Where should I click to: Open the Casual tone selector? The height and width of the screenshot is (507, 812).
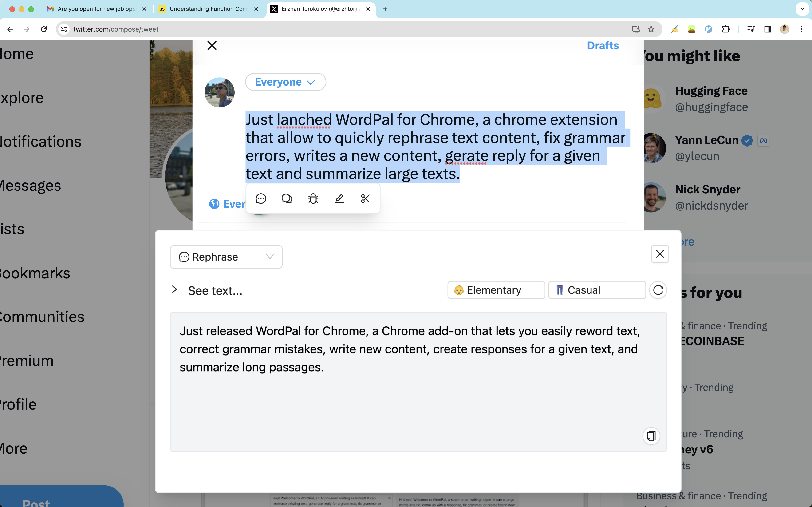597,290
